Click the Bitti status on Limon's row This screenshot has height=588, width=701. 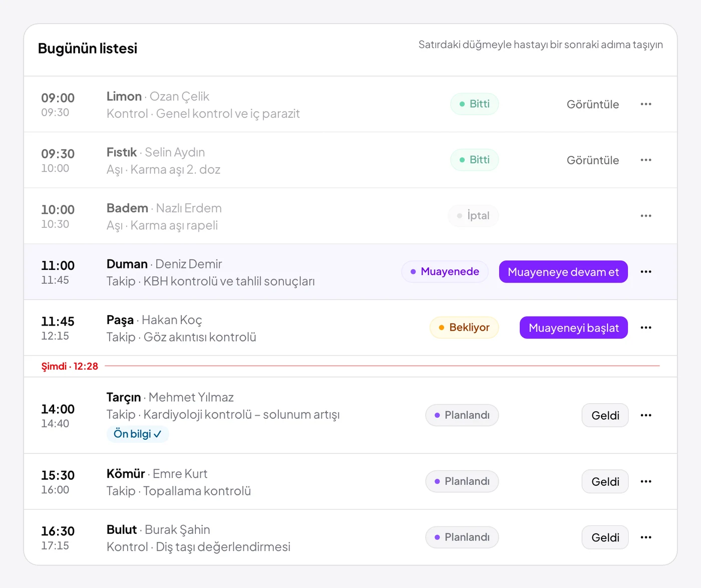coord(475,104)
